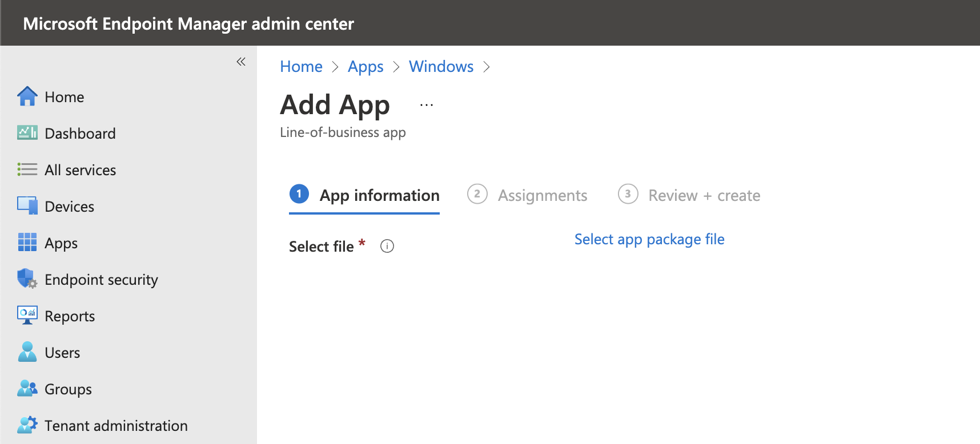The height and width of the screenshot is (444, 980).
Task: Click the Reports screen icon
Action: 27,316
